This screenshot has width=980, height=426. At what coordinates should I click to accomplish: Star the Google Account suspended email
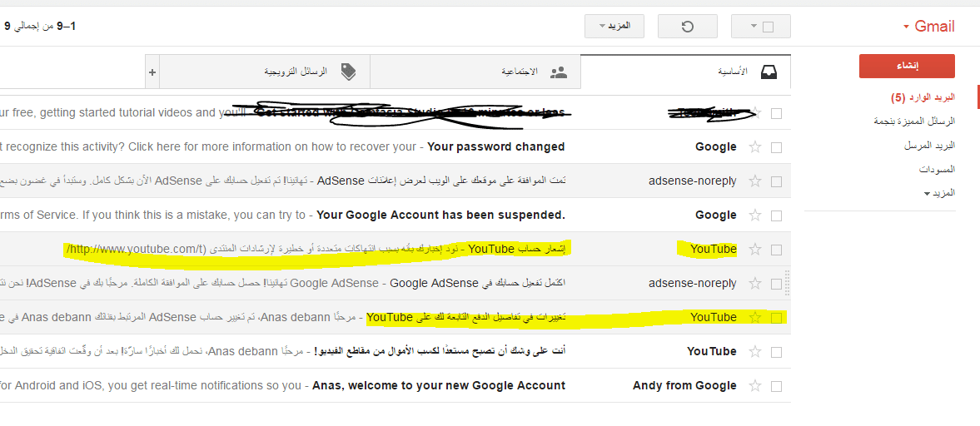755,215
